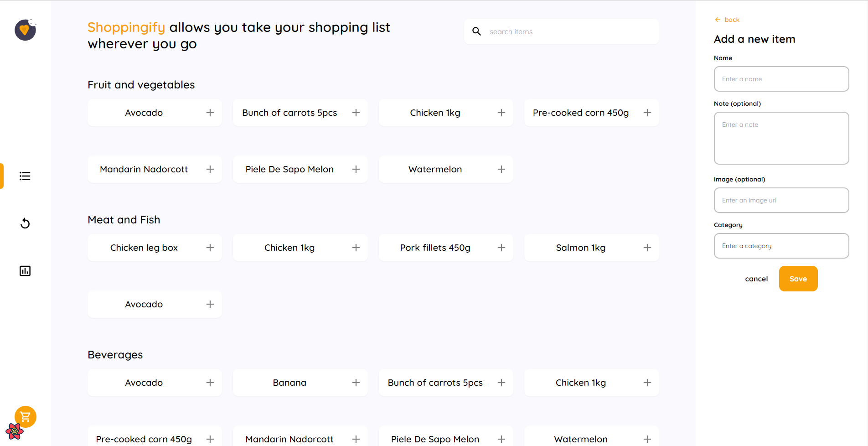Add Watermelon from Beverages
Viewport: 868px width, 446px height.
tap(647, 439)
